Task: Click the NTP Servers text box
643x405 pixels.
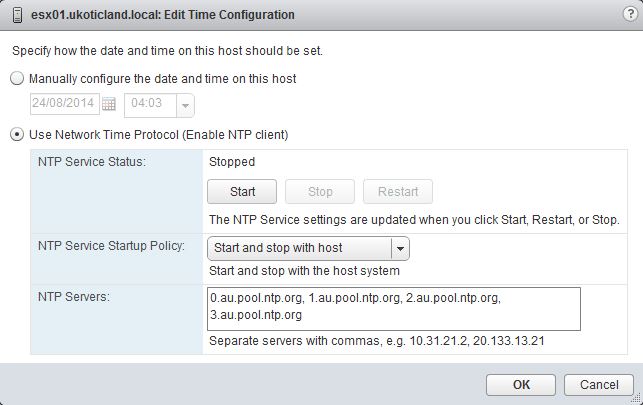Action: click(x=394, y=309)
